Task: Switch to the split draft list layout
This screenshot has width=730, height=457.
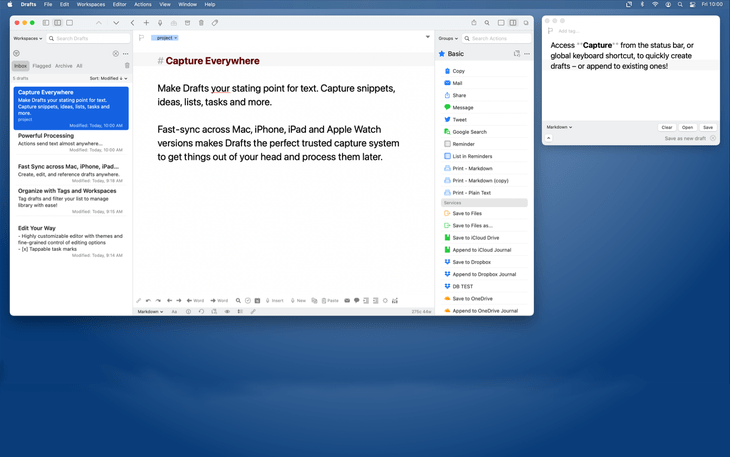Action: 57,23
